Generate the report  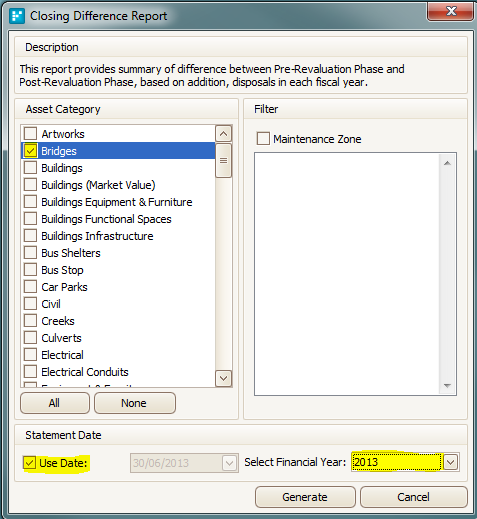[x=305, y=497]
